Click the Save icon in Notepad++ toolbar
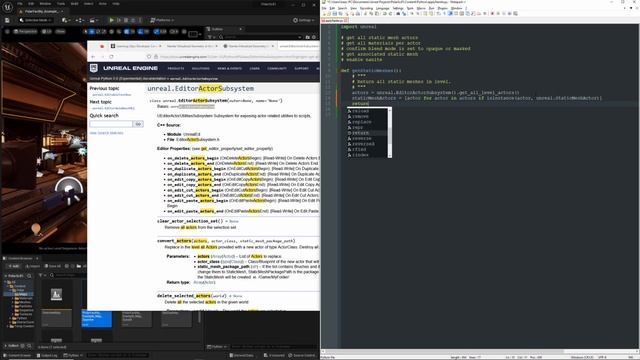Viewport: 640px width, 360px height. (335, 13)
